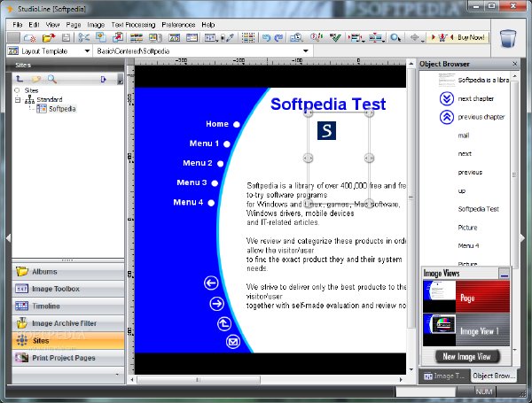532x403 pixels.
Task: Open the Image Archive Filter section
Action: click(x=68, y=323)
